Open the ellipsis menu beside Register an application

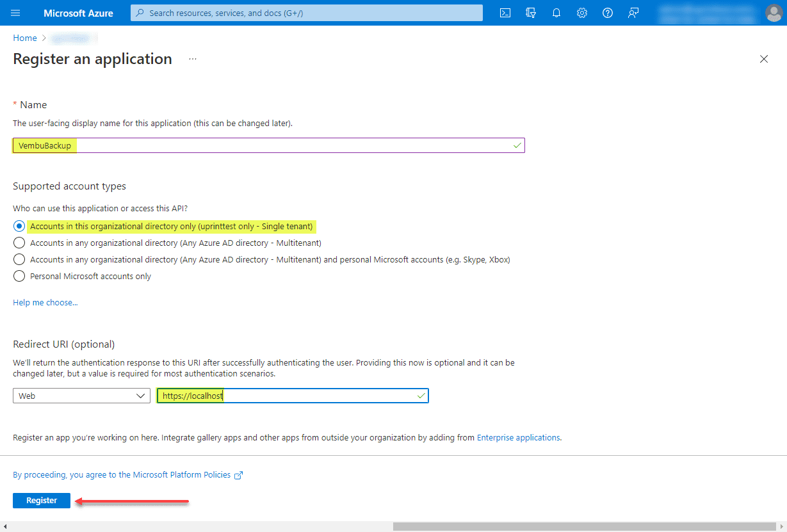pos(192,58)
